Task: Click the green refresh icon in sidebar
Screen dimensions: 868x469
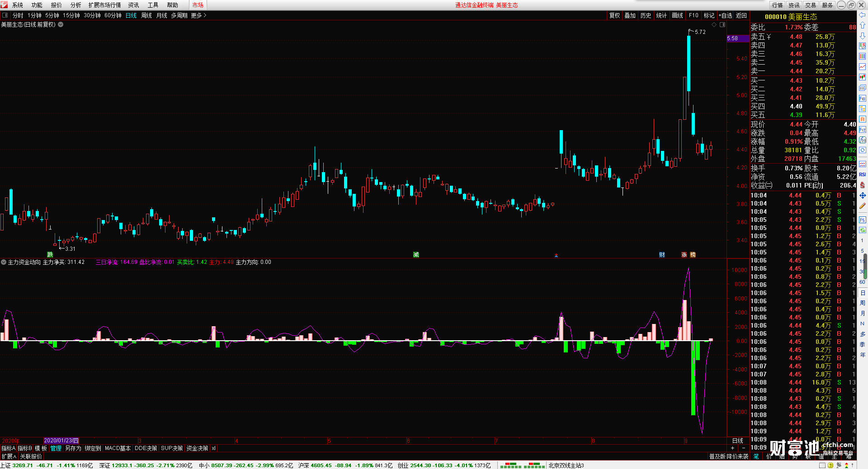Action: pos(862,230)
